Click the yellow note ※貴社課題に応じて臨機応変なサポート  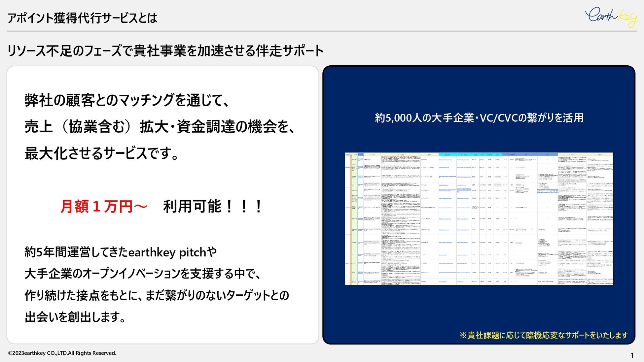tap(543, 335)
